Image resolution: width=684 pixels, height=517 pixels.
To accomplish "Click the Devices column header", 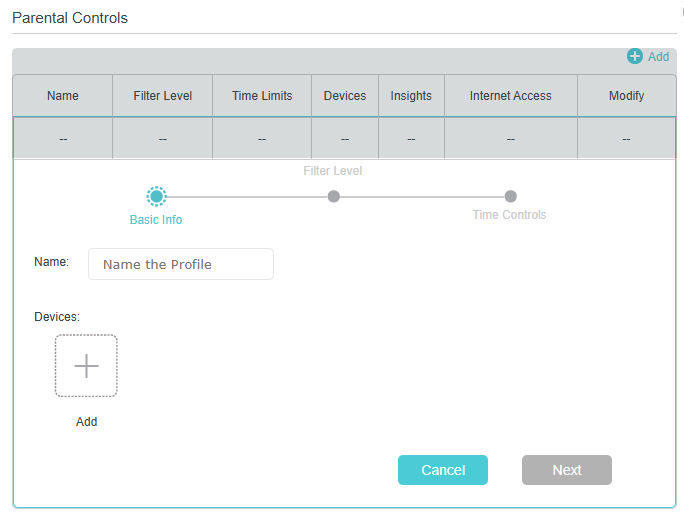I will pos(345,96).
